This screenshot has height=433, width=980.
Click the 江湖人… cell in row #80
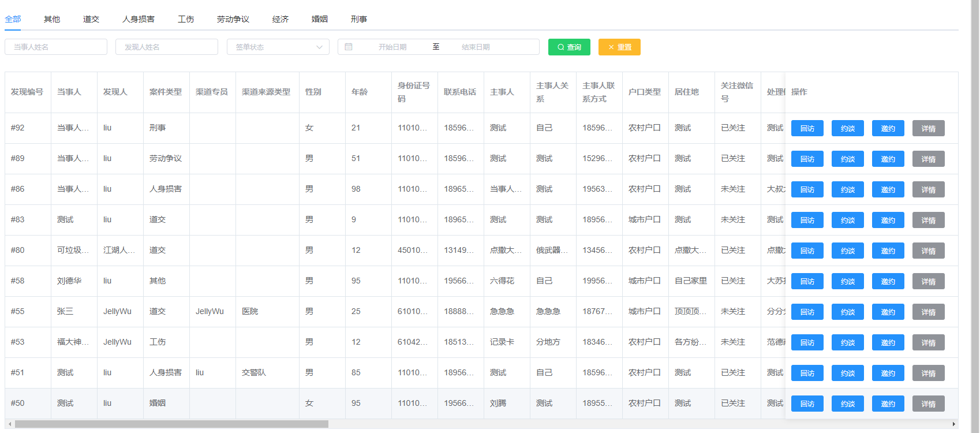point(119,250)
